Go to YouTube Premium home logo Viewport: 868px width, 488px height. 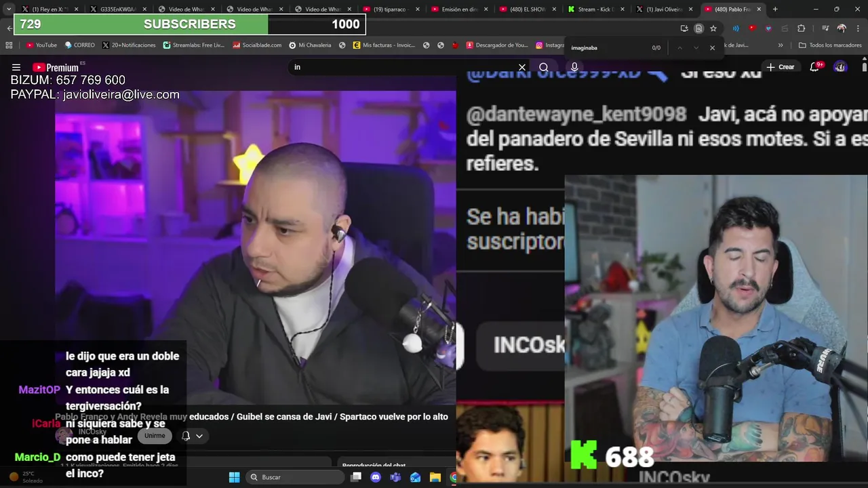[x=56, y=67]
